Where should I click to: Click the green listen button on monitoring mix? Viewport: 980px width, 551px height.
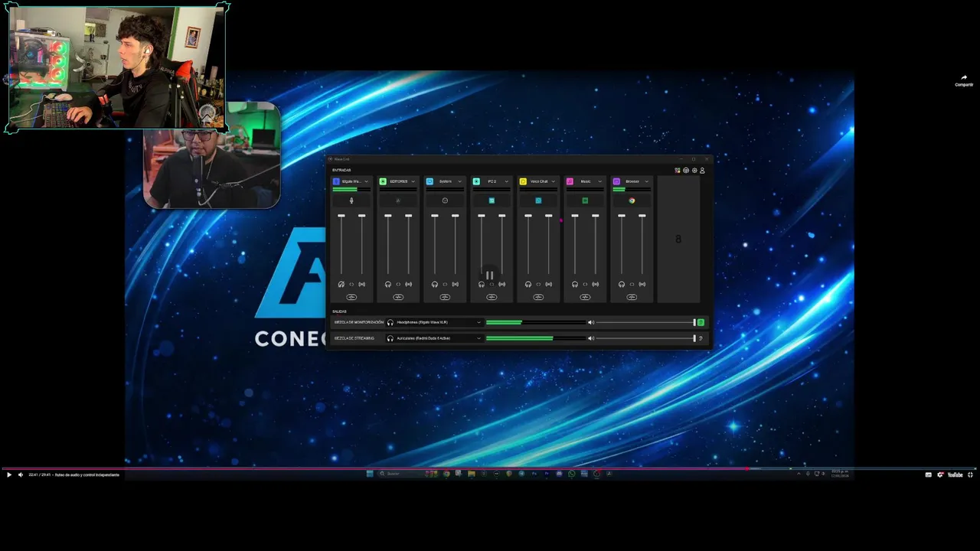[701, 322]
